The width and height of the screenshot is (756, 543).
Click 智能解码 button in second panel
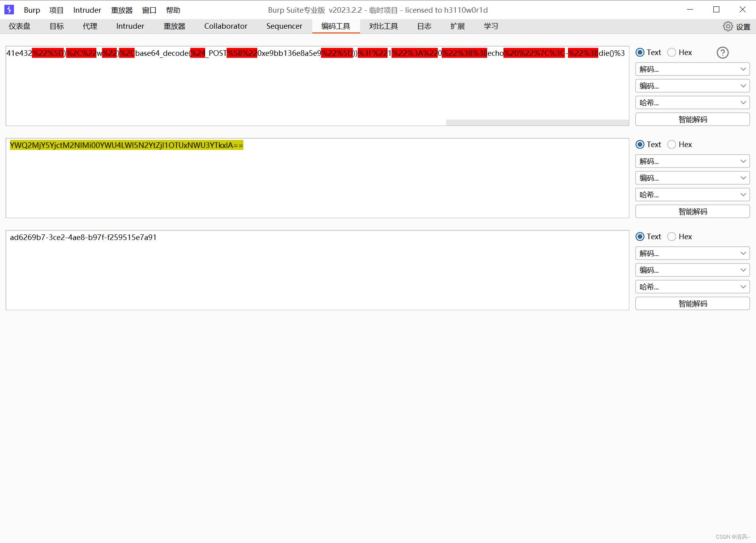(x=692, y=211)
